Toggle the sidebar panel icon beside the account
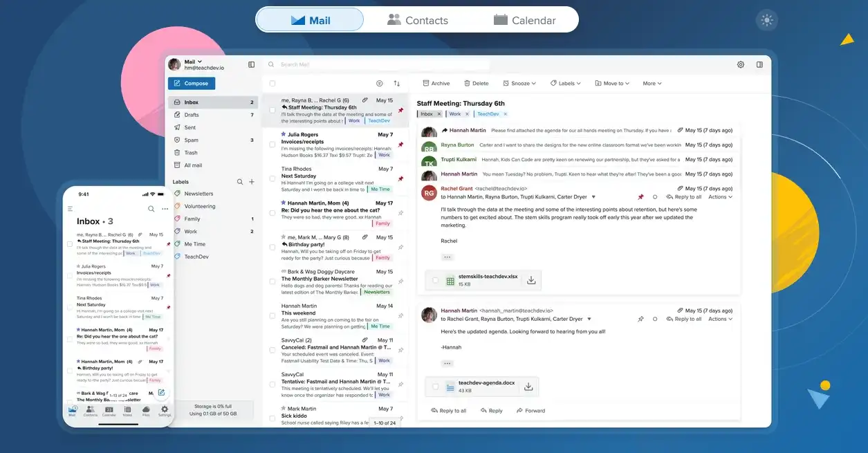The width and height of the screenshot is (868, 453). (x=251, y=64)
